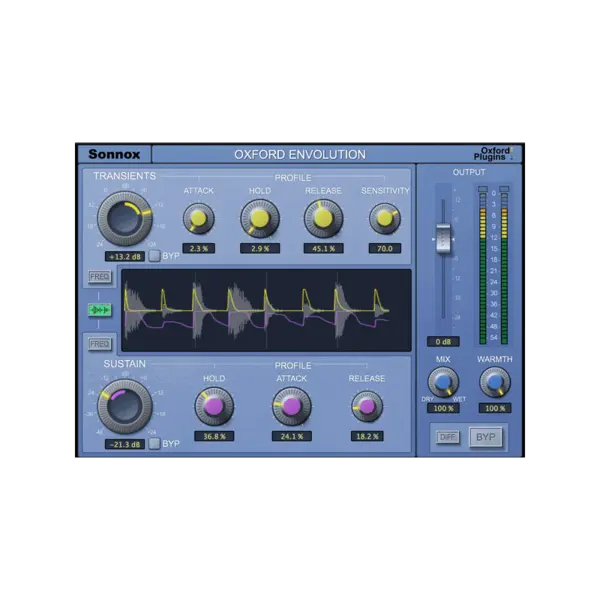Click the Sensitivity knob

385,218
